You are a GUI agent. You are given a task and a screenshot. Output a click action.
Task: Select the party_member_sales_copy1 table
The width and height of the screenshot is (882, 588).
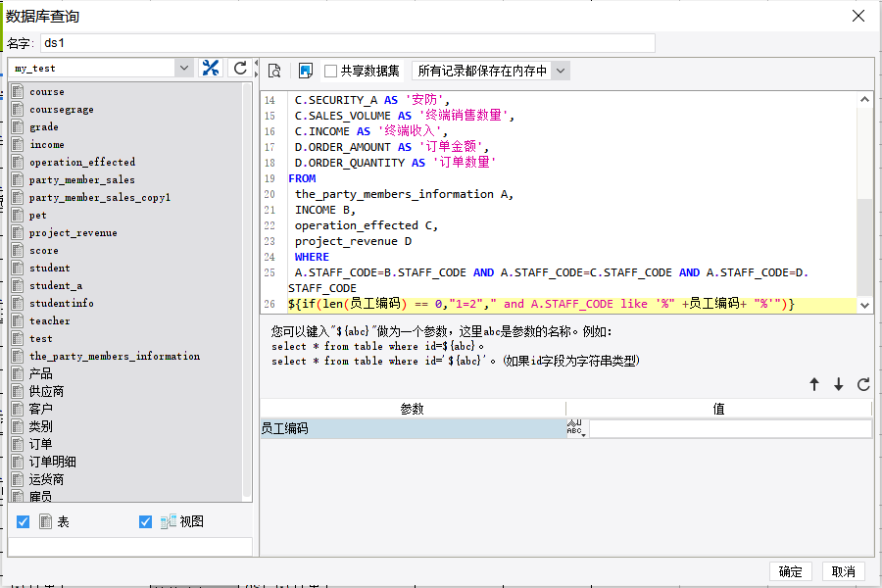pos(100,198)
